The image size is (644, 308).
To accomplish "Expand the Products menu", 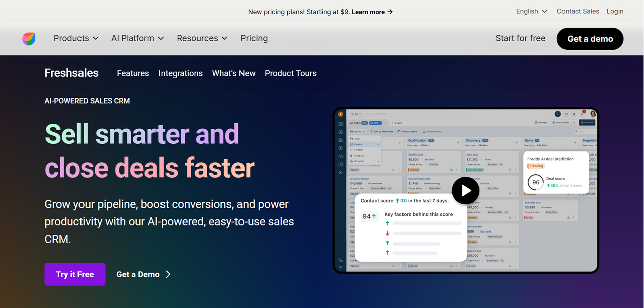I will [x=76, y=38].
